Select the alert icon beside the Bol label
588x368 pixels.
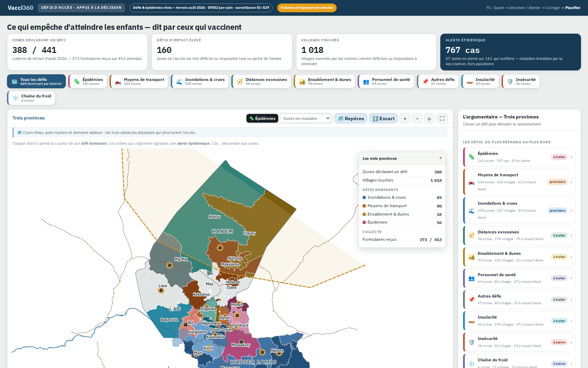[x=185, y=325]
